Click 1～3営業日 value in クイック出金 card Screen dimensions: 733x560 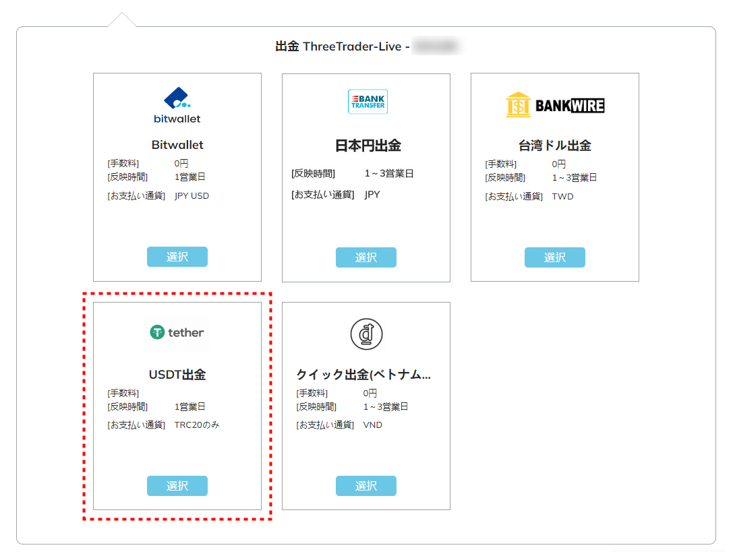point(386,407)
